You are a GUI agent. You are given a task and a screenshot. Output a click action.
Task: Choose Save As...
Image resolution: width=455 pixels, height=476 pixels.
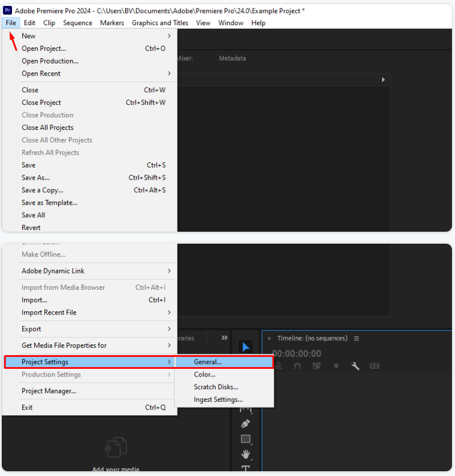pos(90,178)
